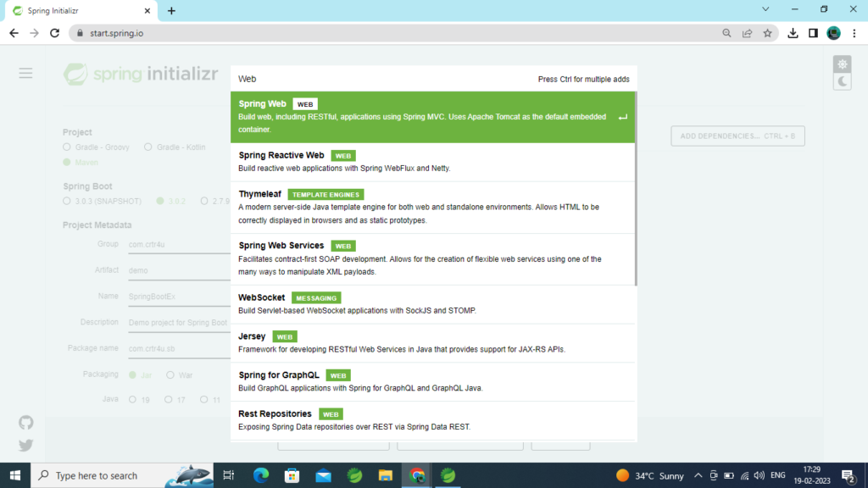868x488 pixels.
Task: Go back in browser history
Action: (x=14, y=33)
